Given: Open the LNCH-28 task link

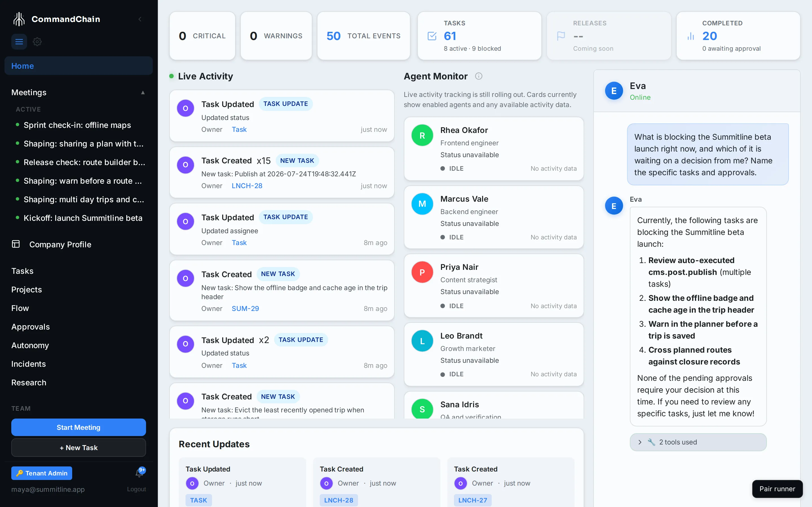Looking at the screenshot, I should point(247,186).
